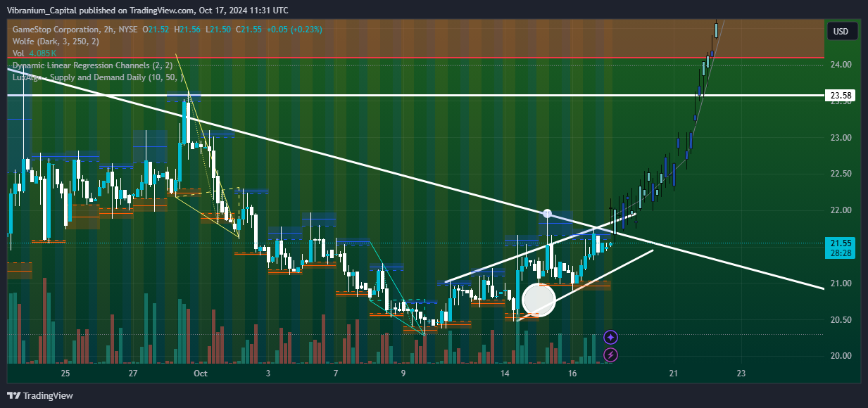Click the 20.00 price axis label
Screen dimensions: 868x408
[x=841, y=356]
